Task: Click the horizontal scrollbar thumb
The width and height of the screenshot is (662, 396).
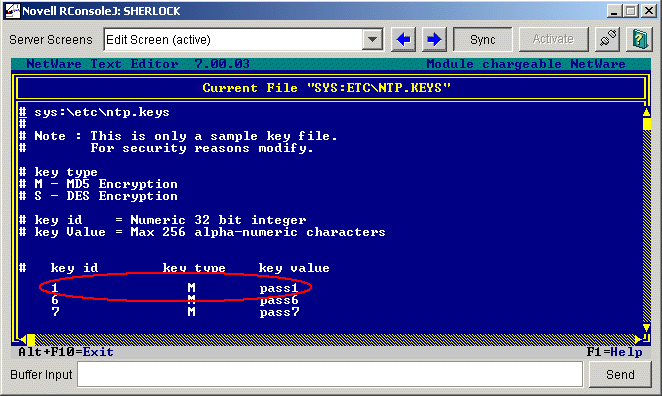Action: tap(31, 339)
